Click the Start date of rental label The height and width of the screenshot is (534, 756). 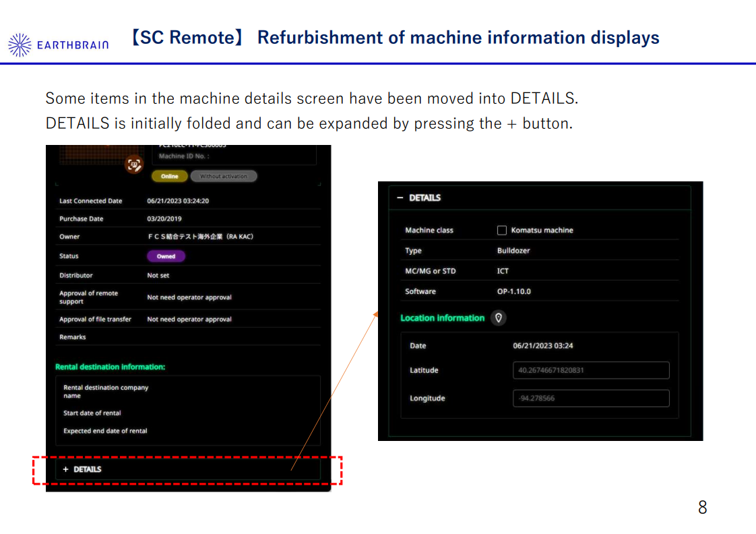pos(92,413)
